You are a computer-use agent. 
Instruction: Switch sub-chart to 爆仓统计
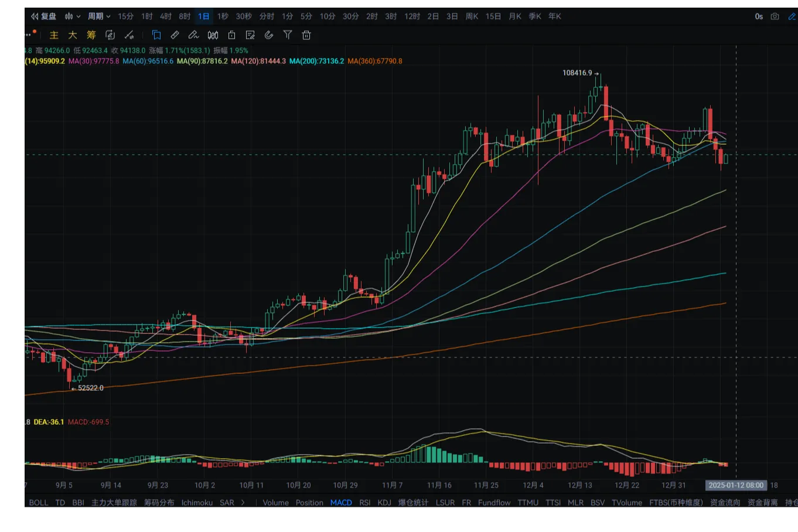coord(413,503)
